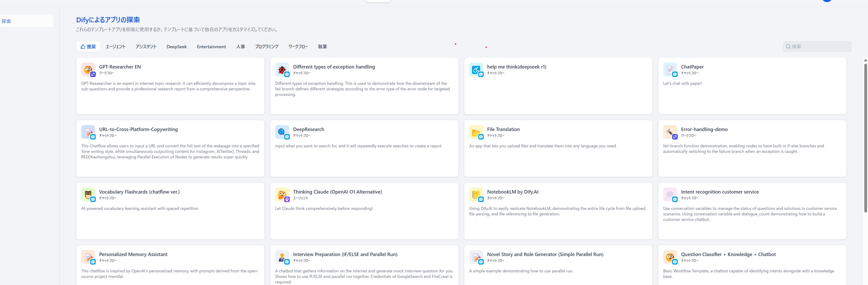Open the DeepSeek category tab

pos(176,47)
